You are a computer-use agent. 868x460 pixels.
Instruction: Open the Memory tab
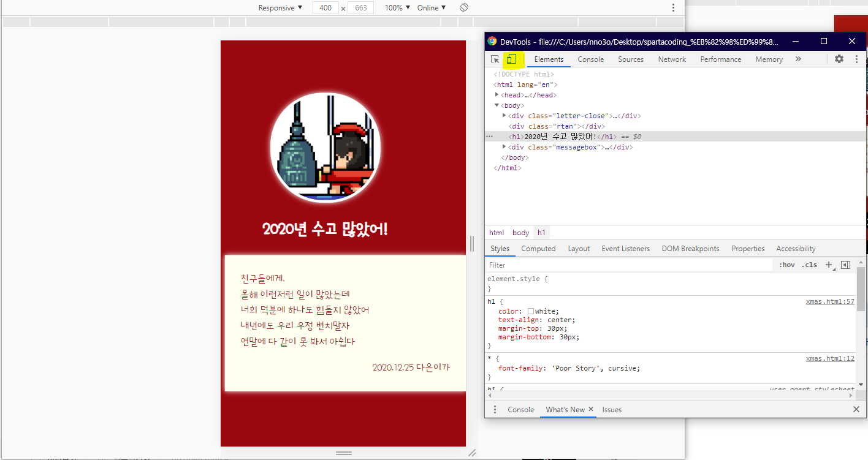(769, 59)
